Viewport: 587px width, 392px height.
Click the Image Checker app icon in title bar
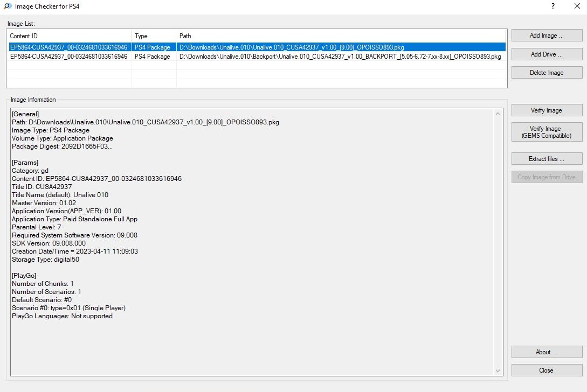(8, 6)
